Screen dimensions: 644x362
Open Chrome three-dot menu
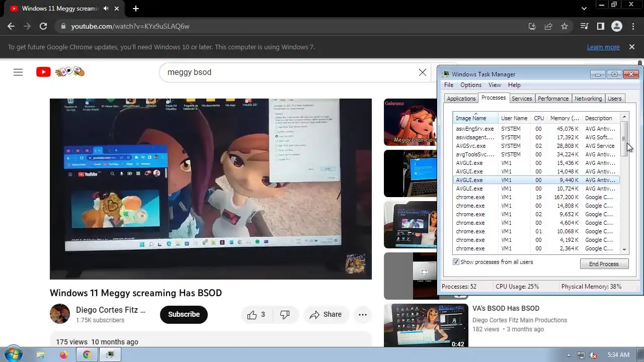pyautogui.click(x=633, y=26)
